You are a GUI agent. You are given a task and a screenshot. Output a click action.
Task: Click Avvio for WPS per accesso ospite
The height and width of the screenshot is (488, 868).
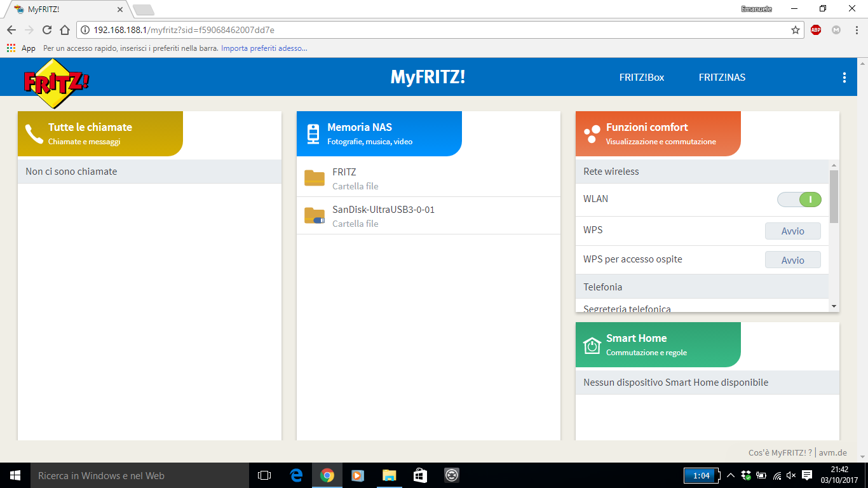coord(792,260)
